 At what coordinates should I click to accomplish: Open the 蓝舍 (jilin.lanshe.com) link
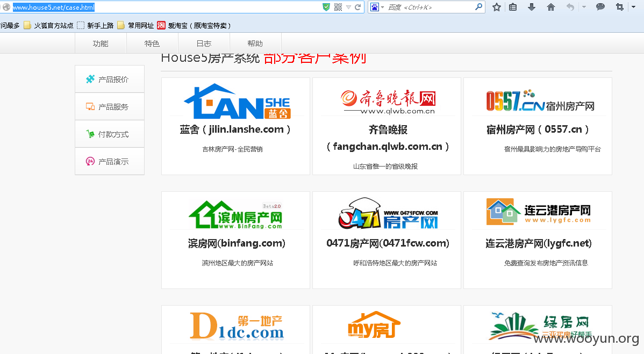(235, 129)
